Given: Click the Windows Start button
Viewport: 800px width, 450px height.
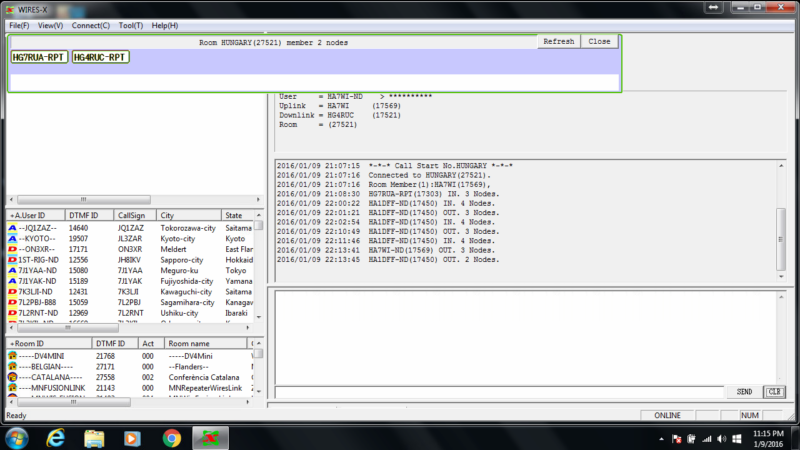Looking at the screenshot, I should tap(18, 437).
